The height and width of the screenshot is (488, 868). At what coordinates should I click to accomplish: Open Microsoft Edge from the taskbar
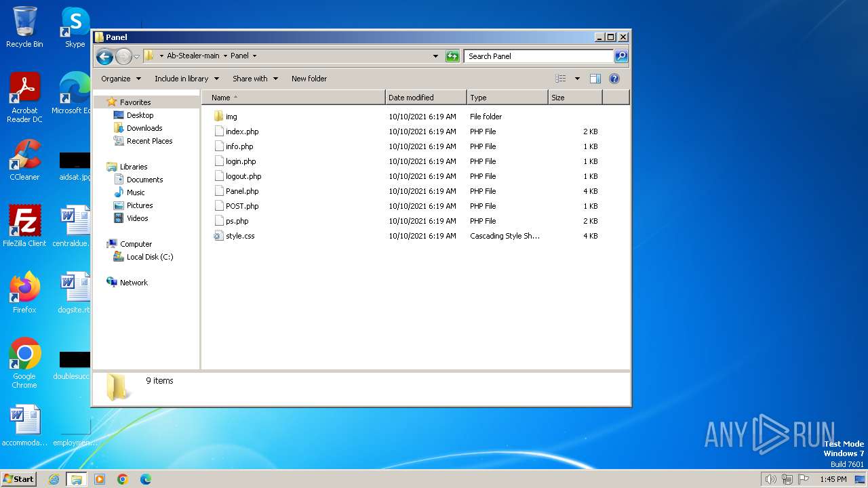[x=146, y=479]
